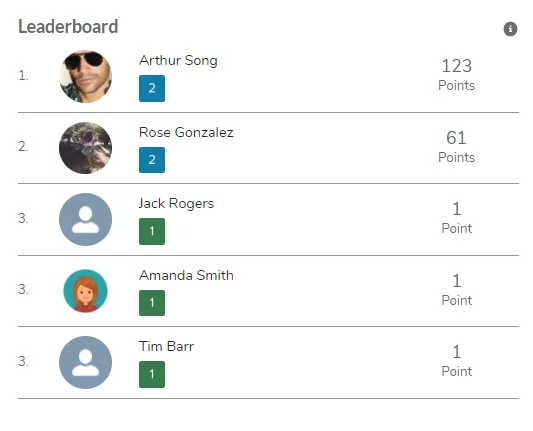Click Tim Barr's green level 1 badge
Screen dimensions: 533x431
click(x=152, y=375)
